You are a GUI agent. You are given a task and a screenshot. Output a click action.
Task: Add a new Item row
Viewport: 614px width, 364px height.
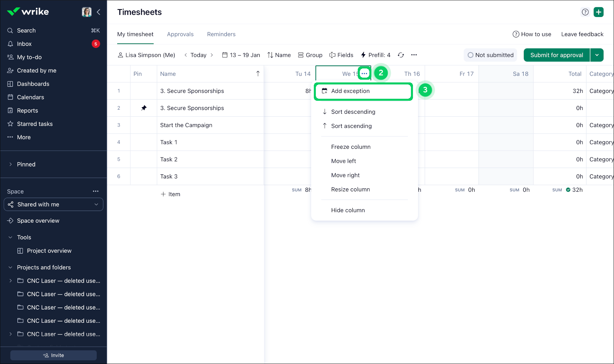pyautogui.click(x=170, y=194)
